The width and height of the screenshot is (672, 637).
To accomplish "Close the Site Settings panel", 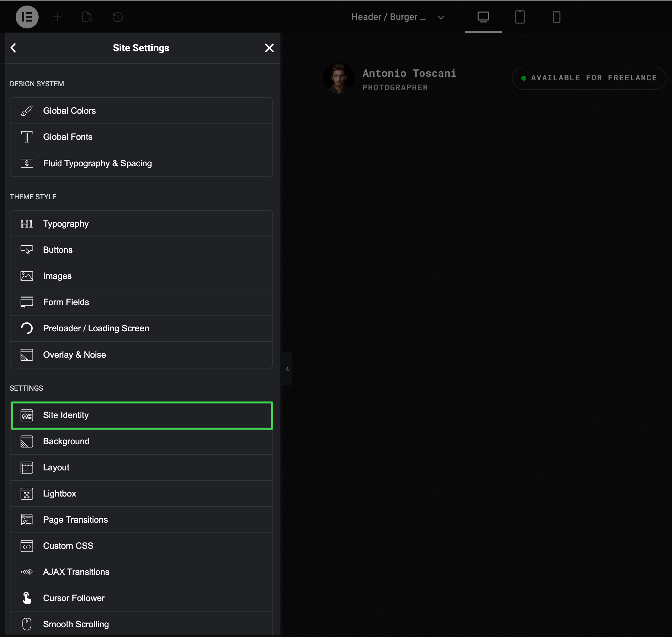I will point(269,48).
